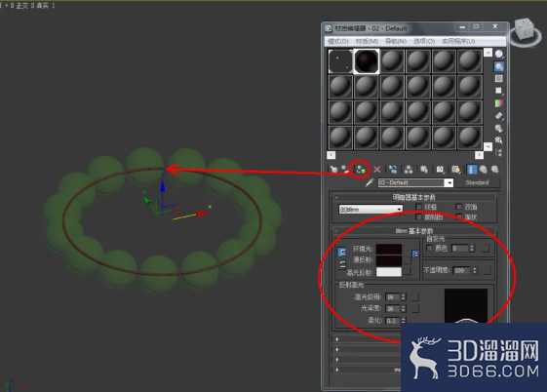Click the 漫反射 diffuse color swatch
Screen dimensions: 547x392
pos(389,260)
